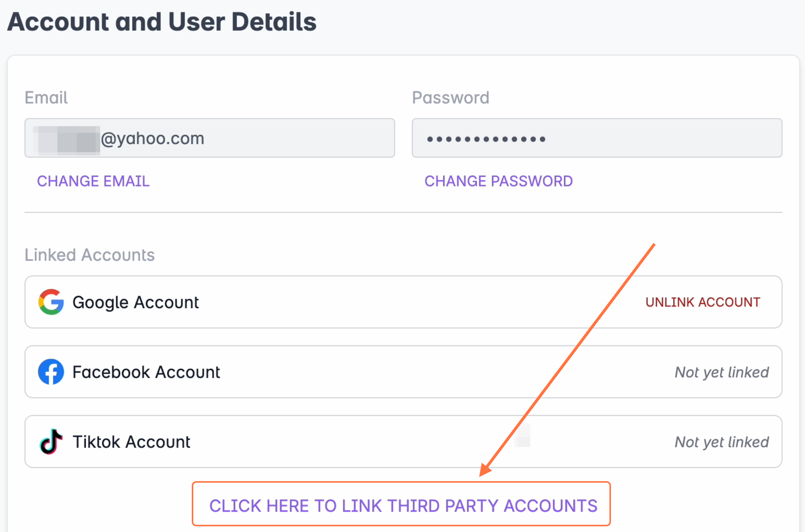Select the Facebook Account label text
805x532 pixels.
point(146,372)
